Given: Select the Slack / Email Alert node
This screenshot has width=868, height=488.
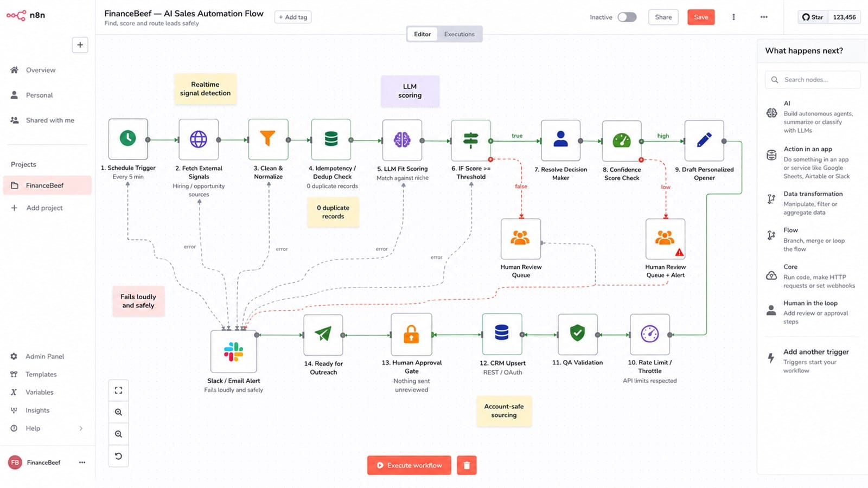Looking at the screenshot, I should point(233,351).
